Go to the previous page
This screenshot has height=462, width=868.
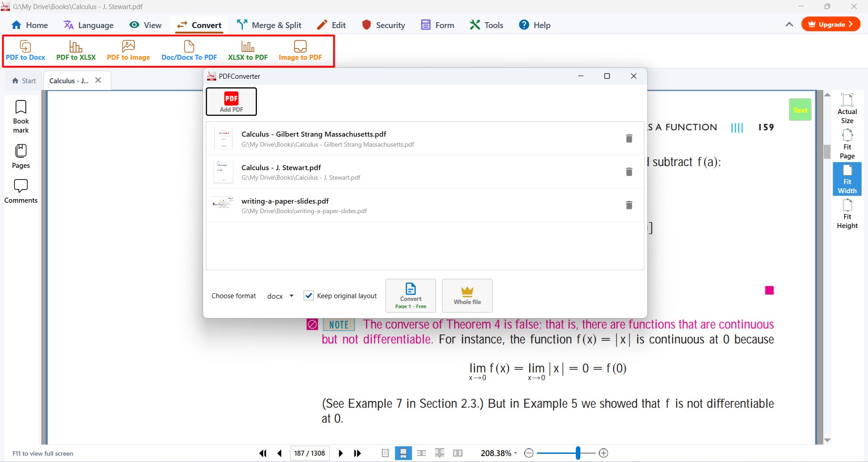click(x=280, y=453)
